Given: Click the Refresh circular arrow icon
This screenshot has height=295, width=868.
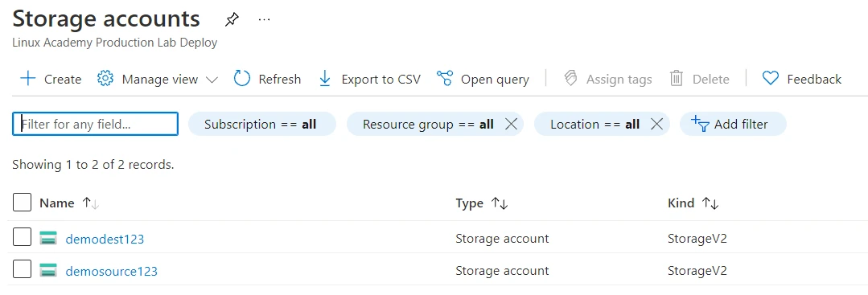Looking at the screenshot, I should point(242,79).
